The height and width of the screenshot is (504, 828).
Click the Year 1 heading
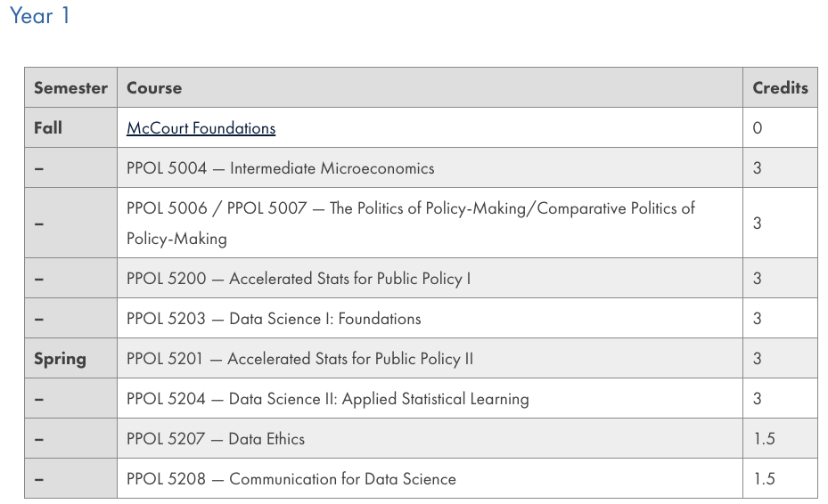(39, 15)
